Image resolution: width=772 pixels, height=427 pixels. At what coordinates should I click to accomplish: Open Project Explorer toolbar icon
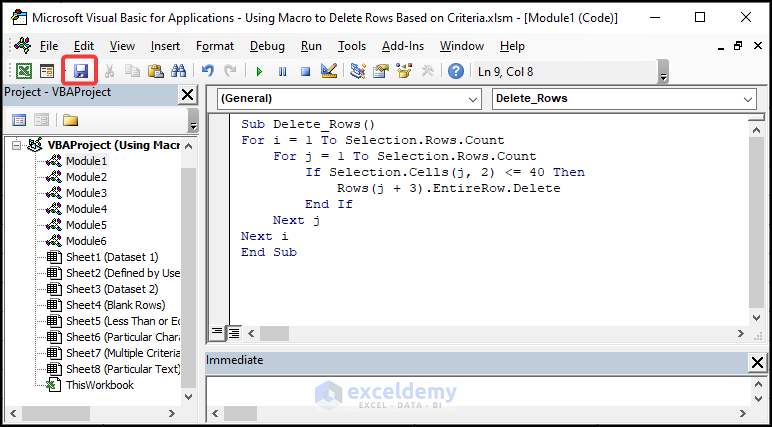(x=358, y=71)
